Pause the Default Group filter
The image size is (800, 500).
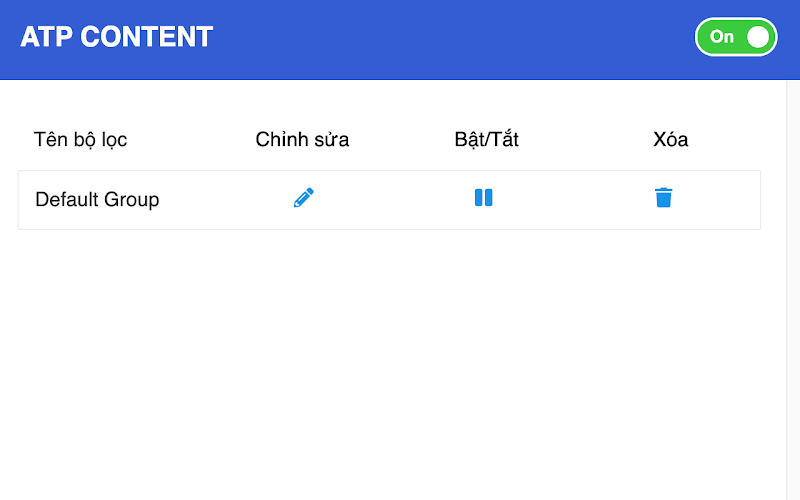[484, 198]
